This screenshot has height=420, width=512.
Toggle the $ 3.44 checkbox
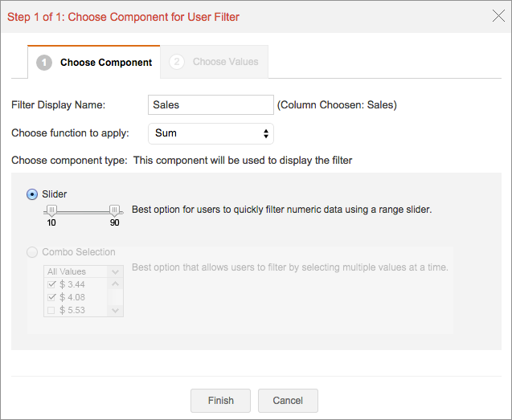[x=52, y=284]
